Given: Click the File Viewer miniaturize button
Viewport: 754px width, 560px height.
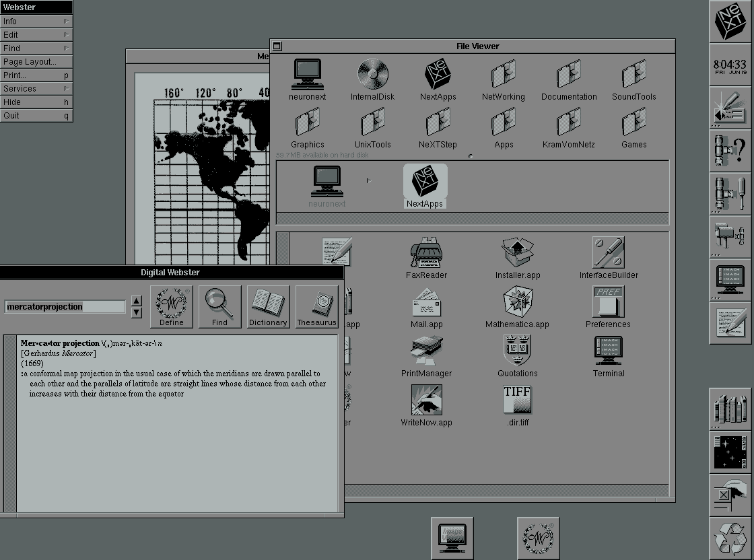Looking at the screenshot, I should pyautogui.click(x=277, y=46).
